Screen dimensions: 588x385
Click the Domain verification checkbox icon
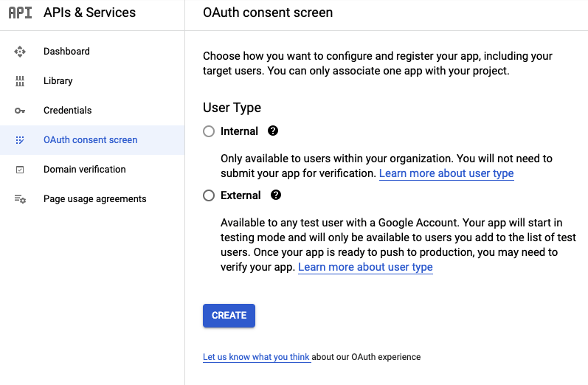20,170
